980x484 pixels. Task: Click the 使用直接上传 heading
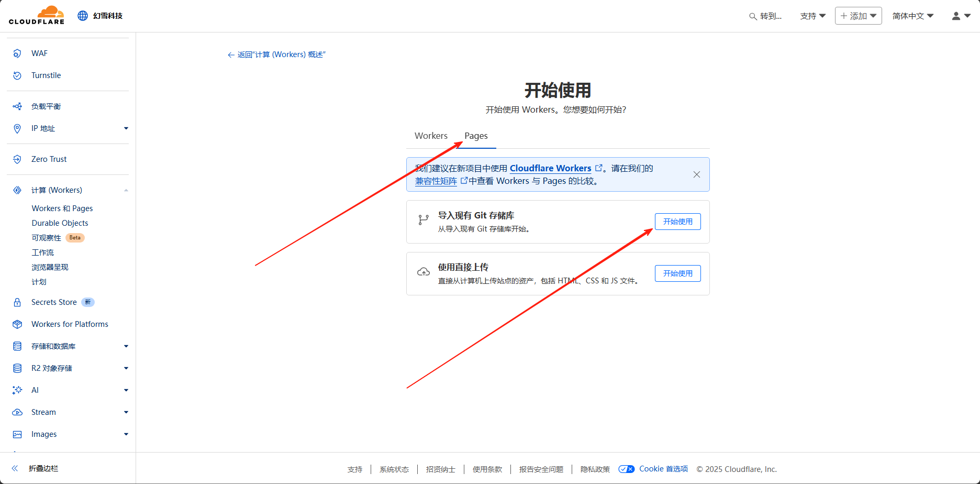click(463, 267)
